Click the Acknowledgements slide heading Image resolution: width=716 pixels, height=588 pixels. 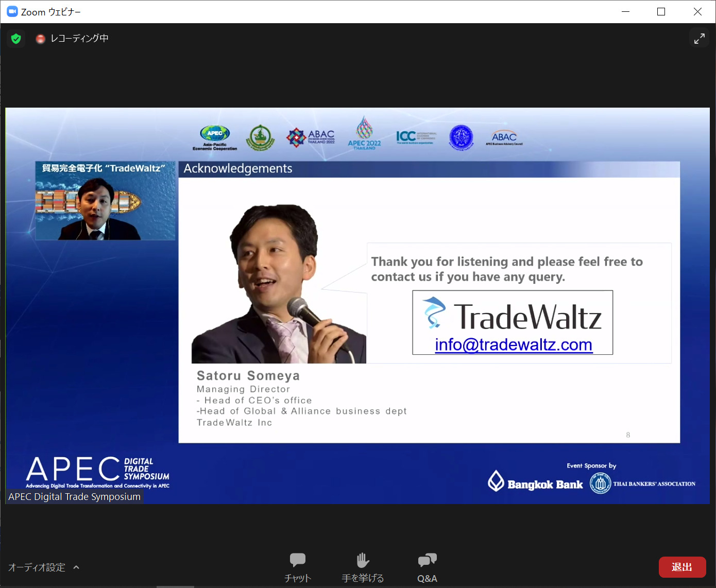click(238, 168)
